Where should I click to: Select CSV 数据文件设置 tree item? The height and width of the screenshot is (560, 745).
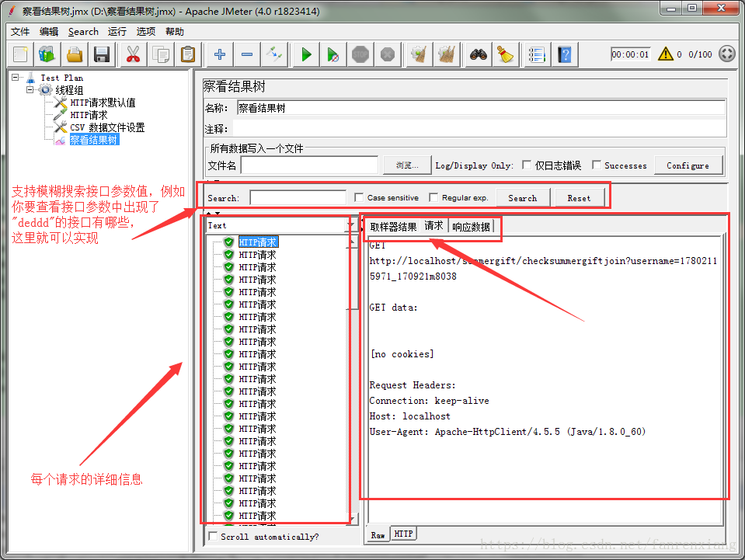coord(107,127)
